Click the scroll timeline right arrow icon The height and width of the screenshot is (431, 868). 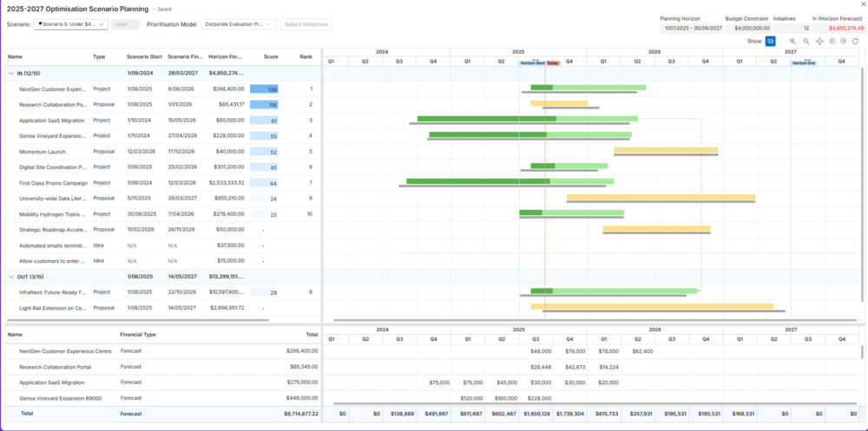click(x=844, y=41)
